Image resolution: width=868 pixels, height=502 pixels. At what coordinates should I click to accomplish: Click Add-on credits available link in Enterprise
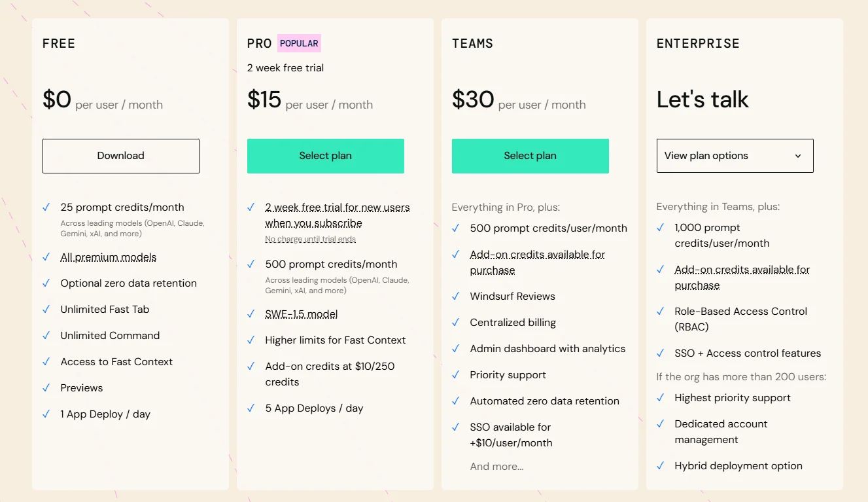742,278
